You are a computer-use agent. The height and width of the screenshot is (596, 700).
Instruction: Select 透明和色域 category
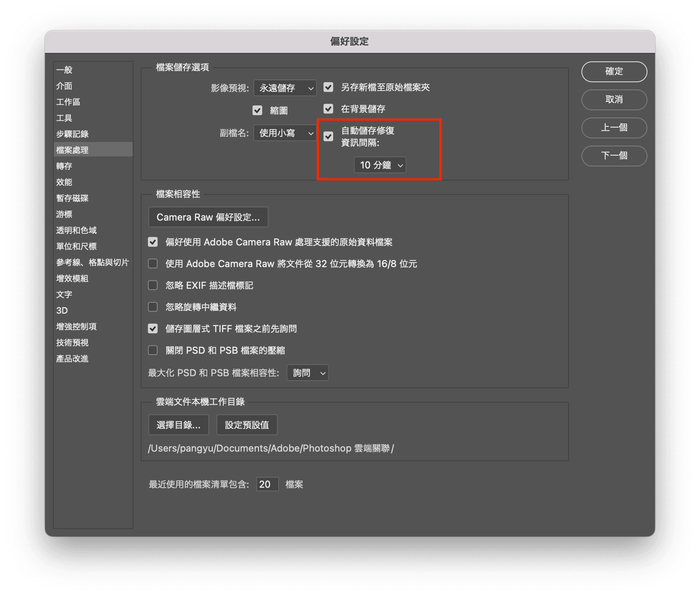point(93,230)
